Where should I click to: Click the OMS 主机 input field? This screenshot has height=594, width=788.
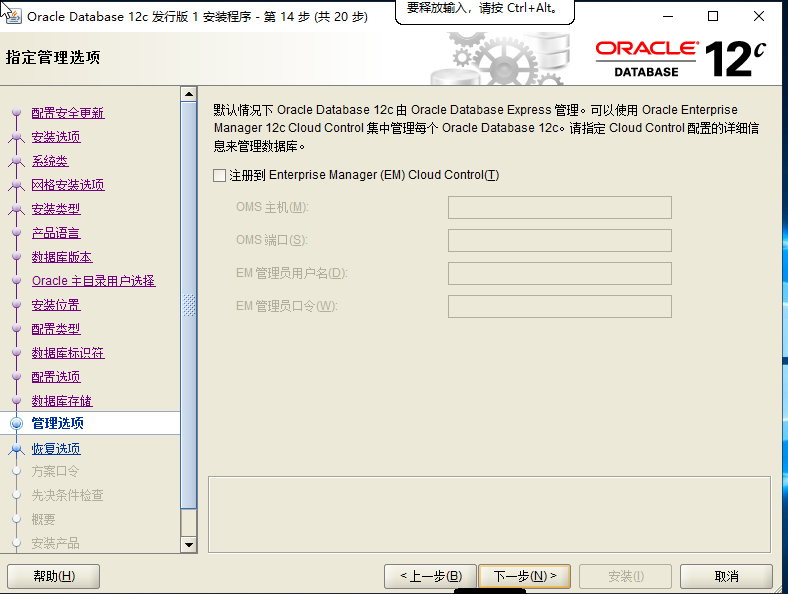click(x=560, y=208)
